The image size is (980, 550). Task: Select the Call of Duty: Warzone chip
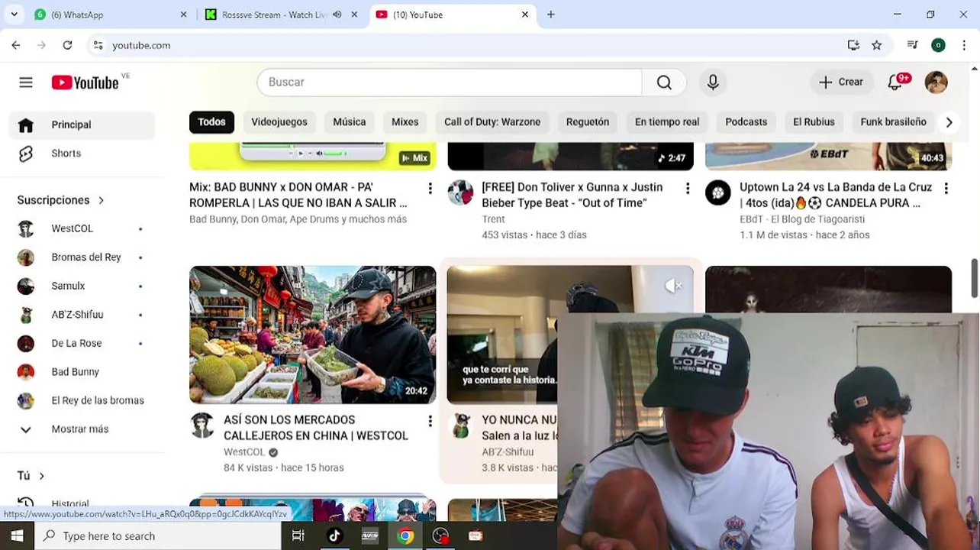tap(492, 122)
